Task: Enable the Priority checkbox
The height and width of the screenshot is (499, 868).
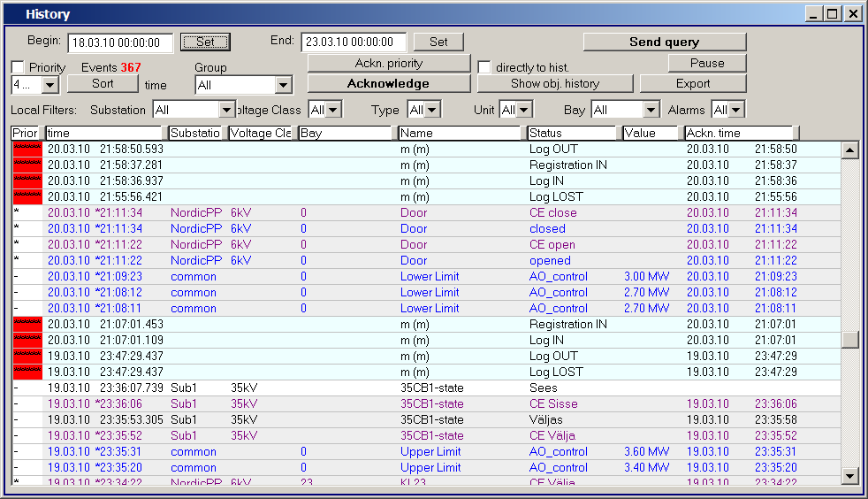Action: pos(18,67)
